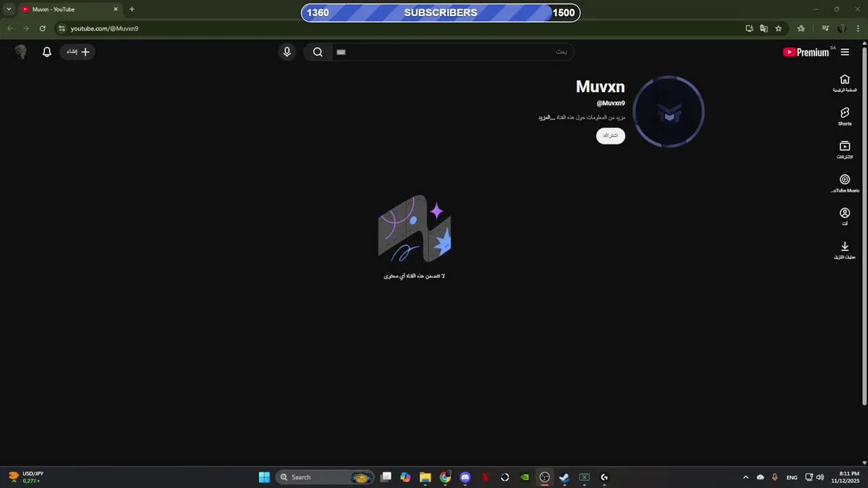Screen dimensions: 868x488
Task: Open the Chrome profile avatar
Action: click(842, 28)
